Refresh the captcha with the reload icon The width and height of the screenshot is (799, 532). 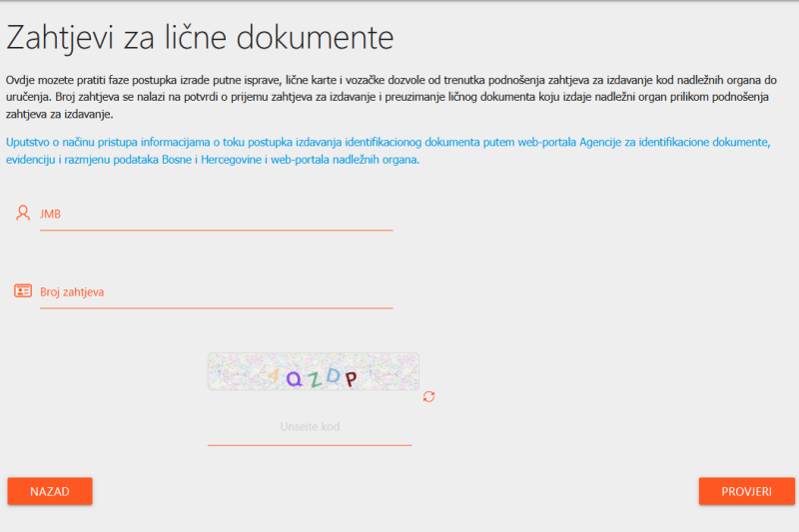click(x=429, y=396)
